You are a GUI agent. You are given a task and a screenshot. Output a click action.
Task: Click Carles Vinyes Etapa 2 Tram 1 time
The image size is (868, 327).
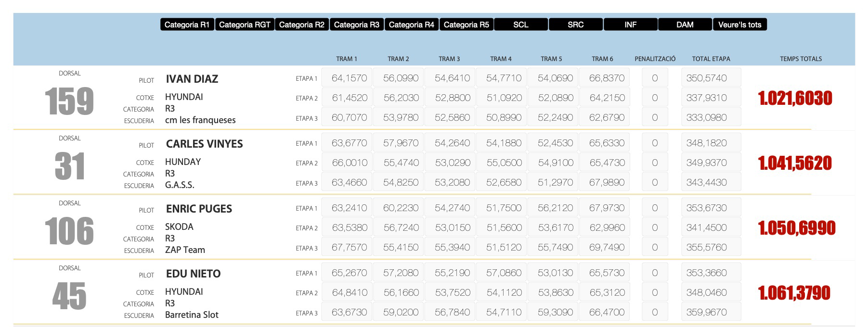[349, 163]
